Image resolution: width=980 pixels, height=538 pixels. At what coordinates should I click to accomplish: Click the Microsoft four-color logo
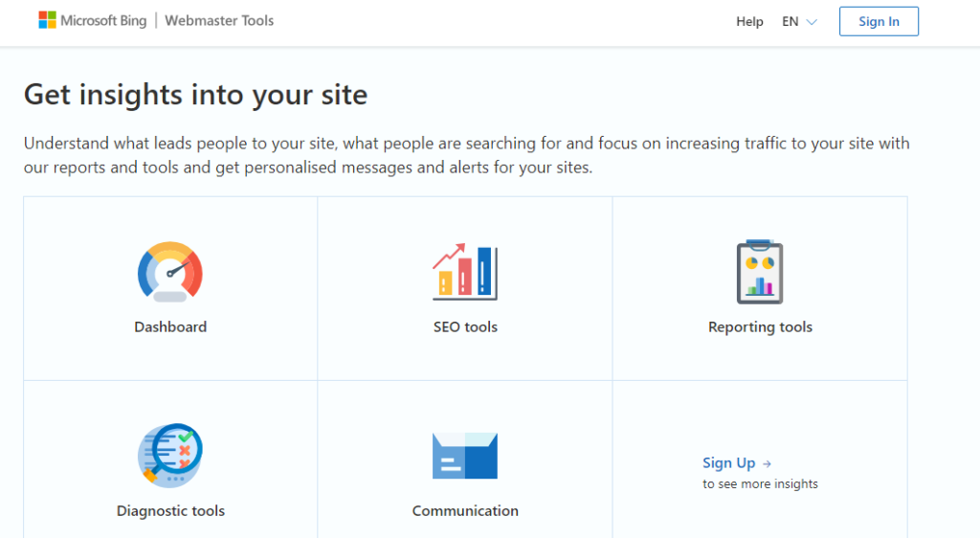pos(47,20)
